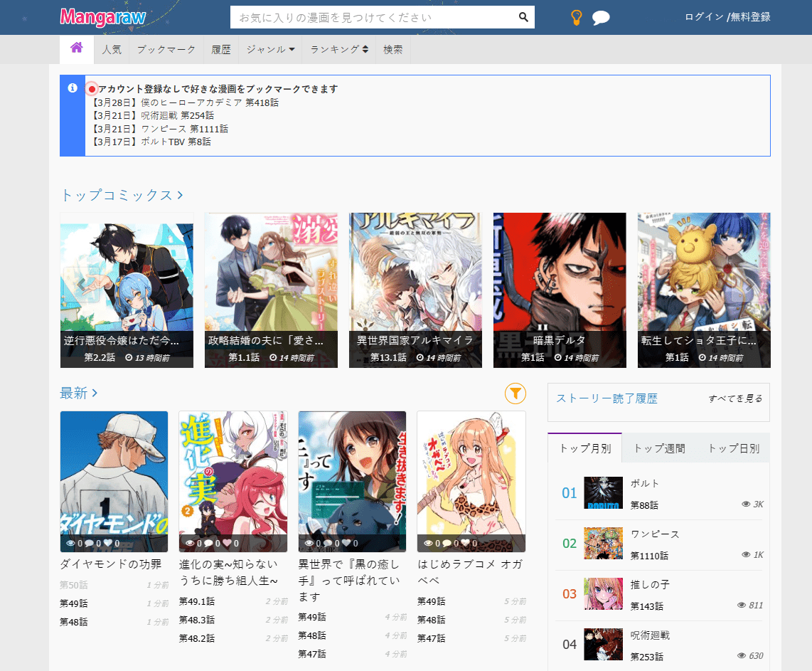812x671 pixels.
Task: Click the blue info icon in notice
Action: (73, 88)
